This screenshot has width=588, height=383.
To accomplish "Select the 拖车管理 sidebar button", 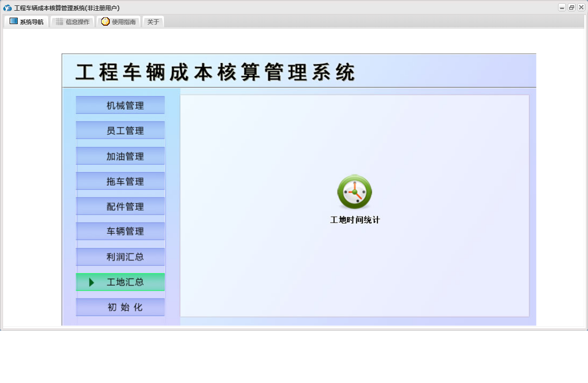I will click(x=120, y=181).
